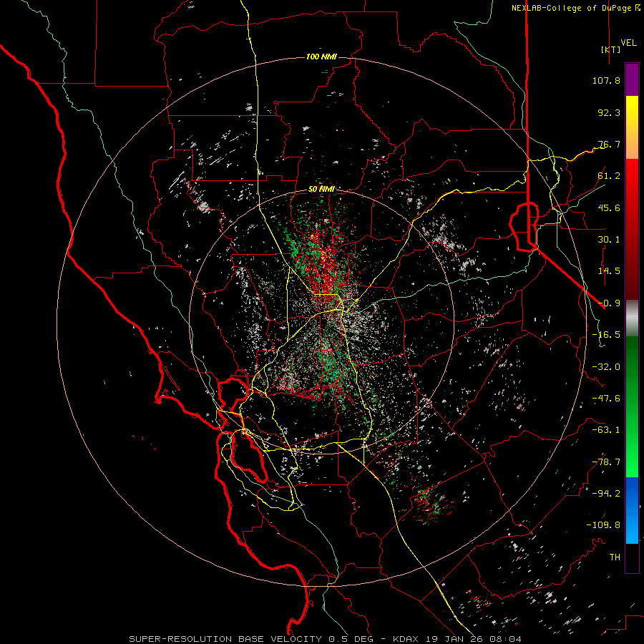Click the -109.8 velocity scale value

[x=603, y=525]
